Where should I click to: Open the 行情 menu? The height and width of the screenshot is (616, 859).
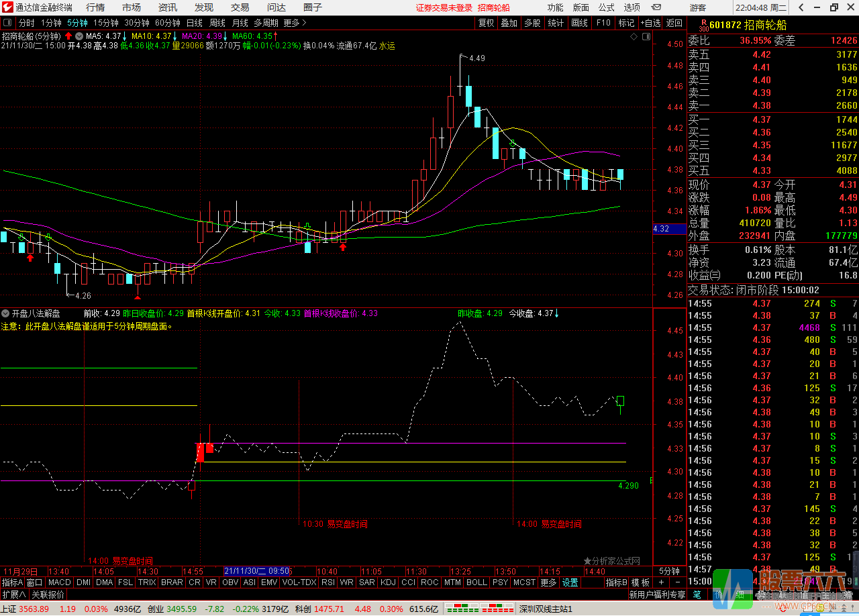[95, 7]
